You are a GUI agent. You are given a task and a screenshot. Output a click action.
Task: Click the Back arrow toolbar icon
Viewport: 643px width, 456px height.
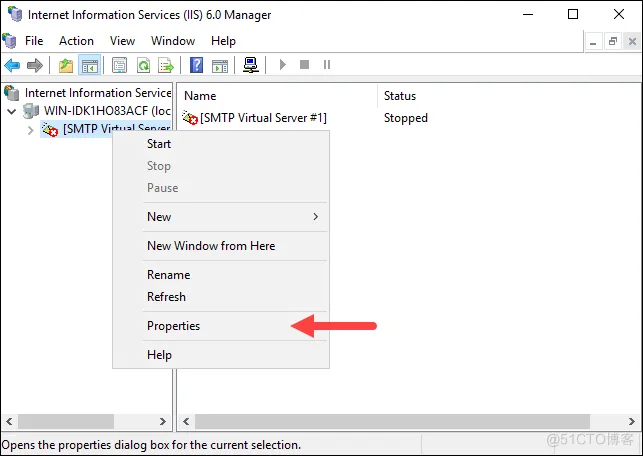pyautogui.click(x=12, y=65)
